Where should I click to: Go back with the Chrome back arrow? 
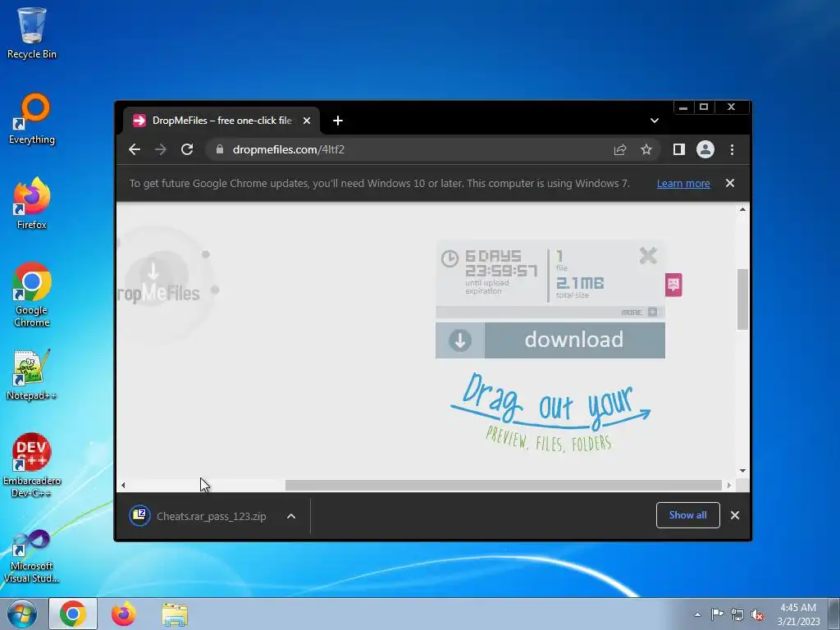(135, 149)
